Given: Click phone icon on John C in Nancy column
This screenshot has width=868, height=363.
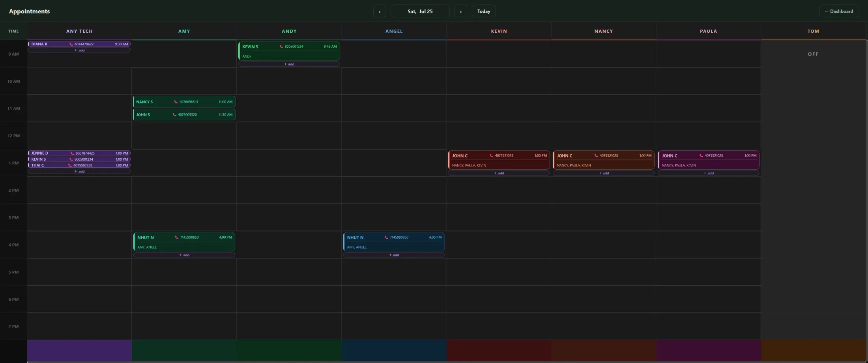Looking at the screenshot, I should [596, 155].
